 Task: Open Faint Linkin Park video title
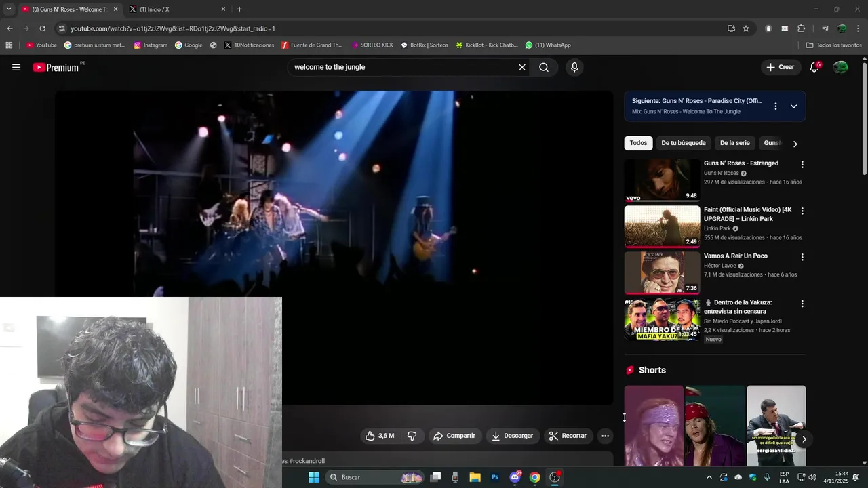[x=747, y=214]
